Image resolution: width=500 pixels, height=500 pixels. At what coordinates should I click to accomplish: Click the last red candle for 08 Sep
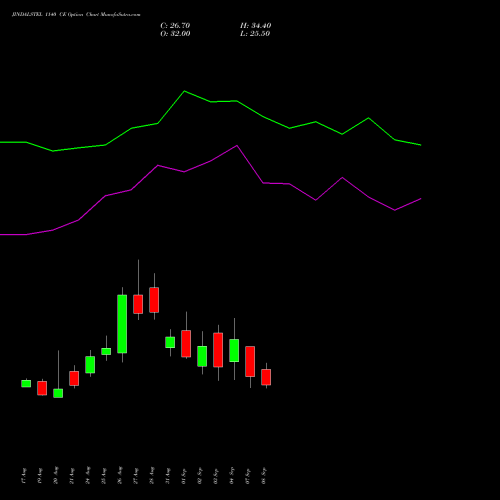click(x=266, y=377)
